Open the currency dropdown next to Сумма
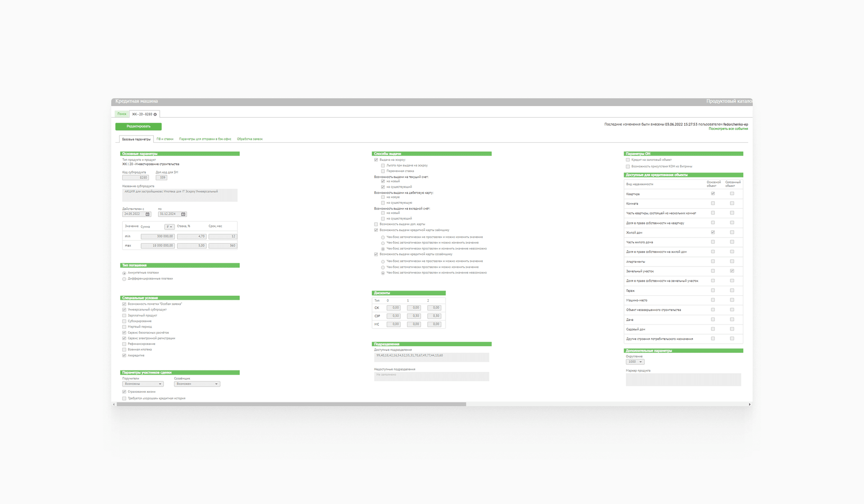 pos(169,227)
